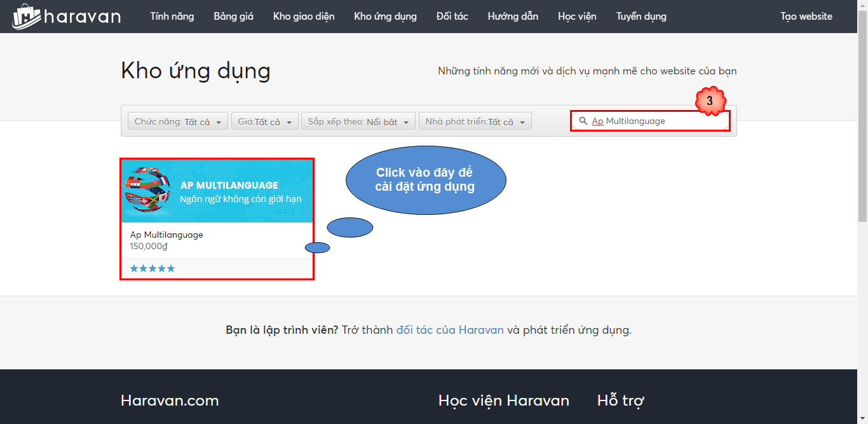Focus the app search field
The image size is (868, 424).
[x=651, y=121]
